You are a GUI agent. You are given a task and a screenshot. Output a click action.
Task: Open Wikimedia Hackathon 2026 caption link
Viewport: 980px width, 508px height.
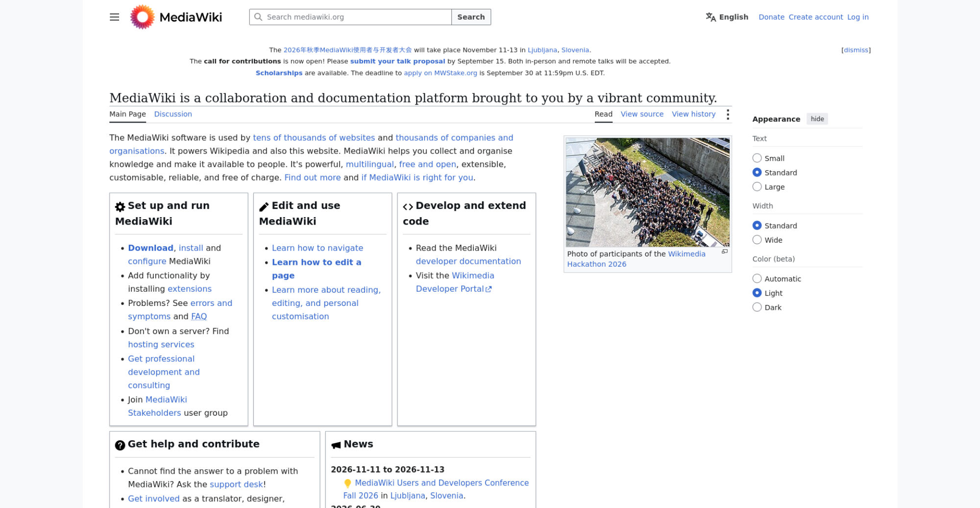[636, 259]
